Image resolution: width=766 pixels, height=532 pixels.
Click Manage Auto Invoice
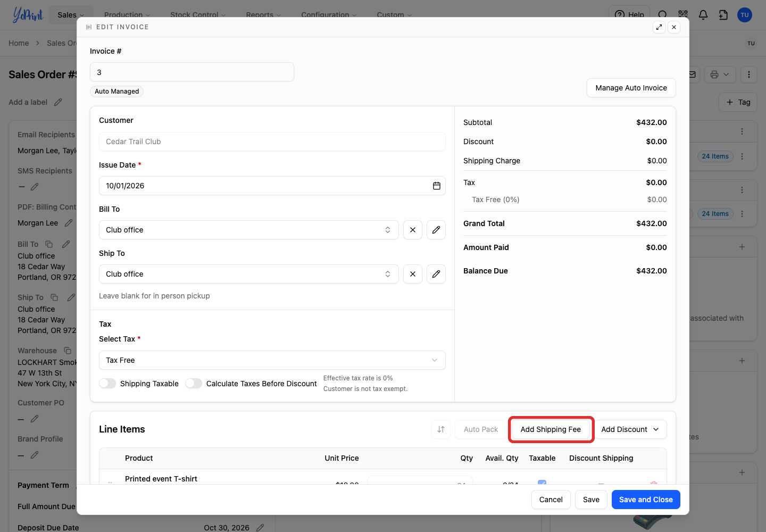click(x=631, y=88)
